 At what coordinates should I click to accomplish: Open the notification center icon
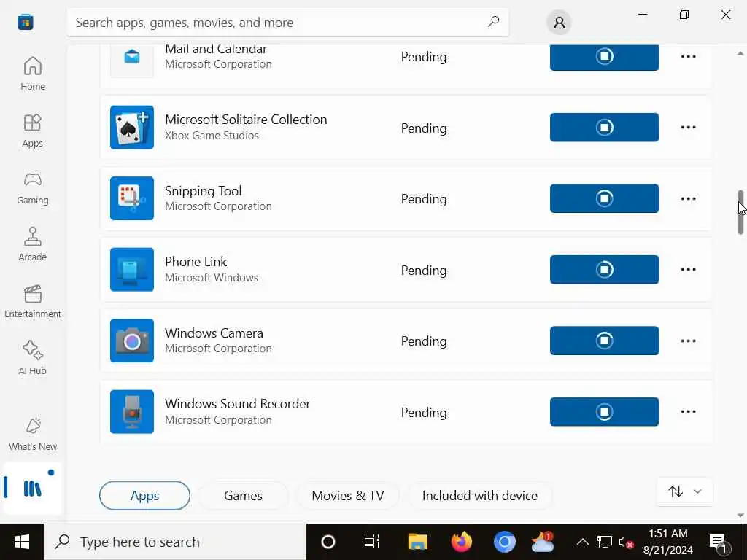coord(719,542)
